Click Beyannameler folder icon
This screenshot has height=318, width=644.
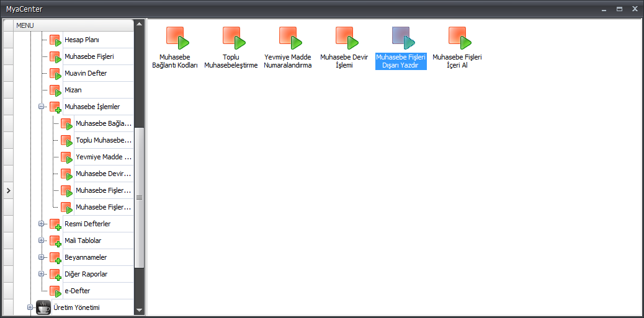coord(55,258)
